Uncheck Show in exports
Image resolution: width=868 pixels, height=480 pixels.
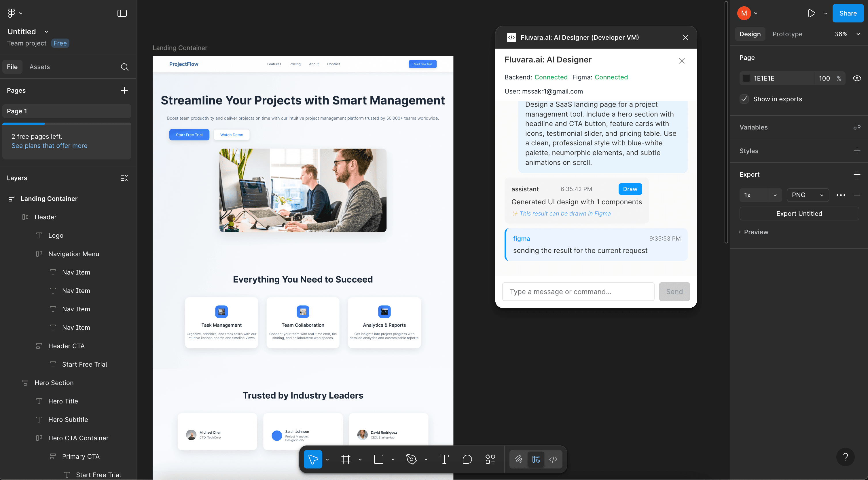[x=744, y=99]
